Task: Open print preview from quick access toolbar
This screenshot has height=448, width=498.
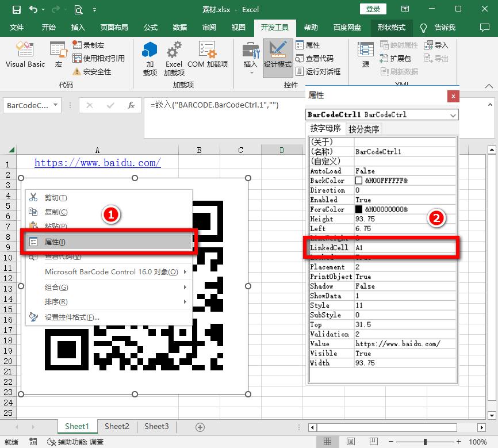Action: coord(78,10)
